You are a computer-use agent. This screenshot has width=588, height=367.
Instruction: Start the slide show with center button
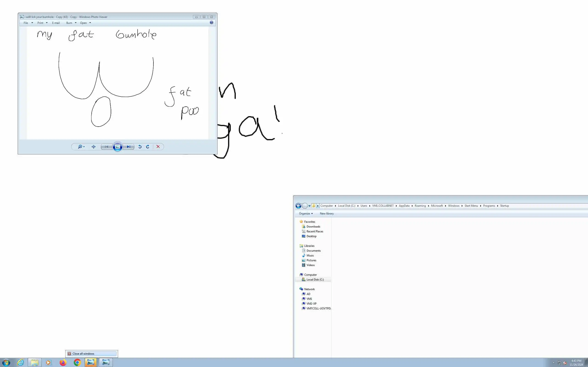(x=118, y=147)
